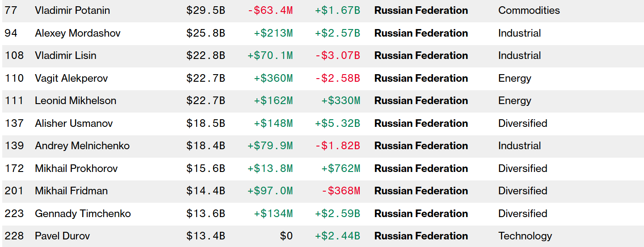Click Potanin's $29.5B net worth
This screenshot has width=644, height=247.
point(206,10)
